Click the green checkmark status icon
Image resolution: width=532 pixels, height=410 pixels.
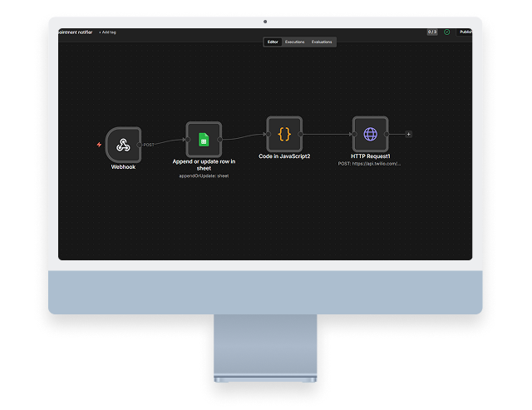(x=447, y=32)
